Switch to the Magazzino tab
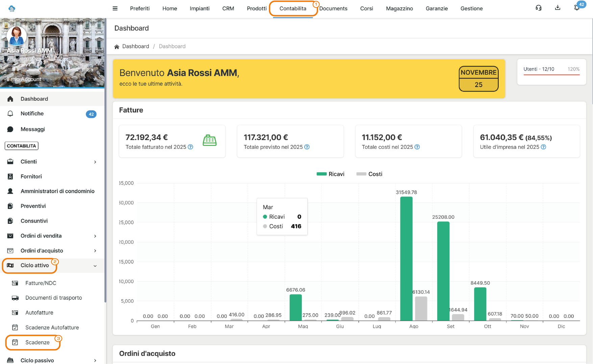This screenshot has height=364, width=593. click(x=399, y=8)
